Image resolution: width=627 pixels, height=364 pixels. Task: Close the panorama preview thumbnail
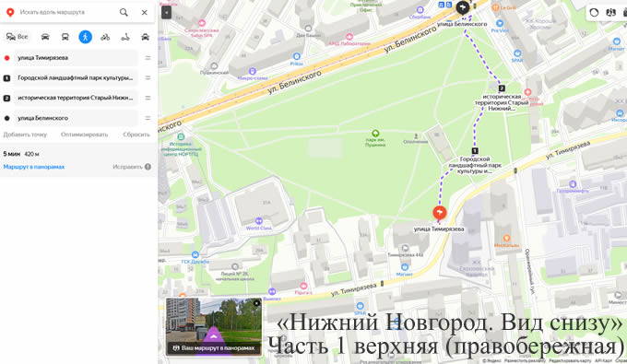pos(256,303)
